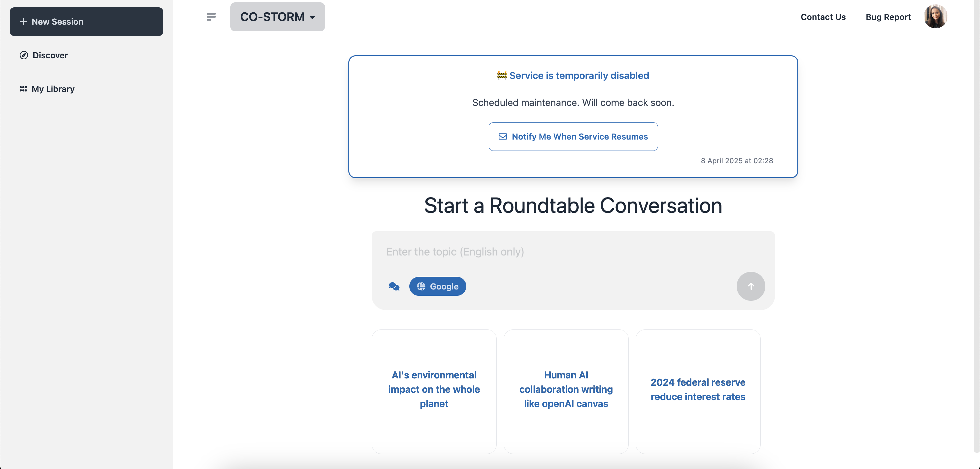Open My Library from the sidebar
Viewport: 980px width, 469px height.
(x=53, y=89)
